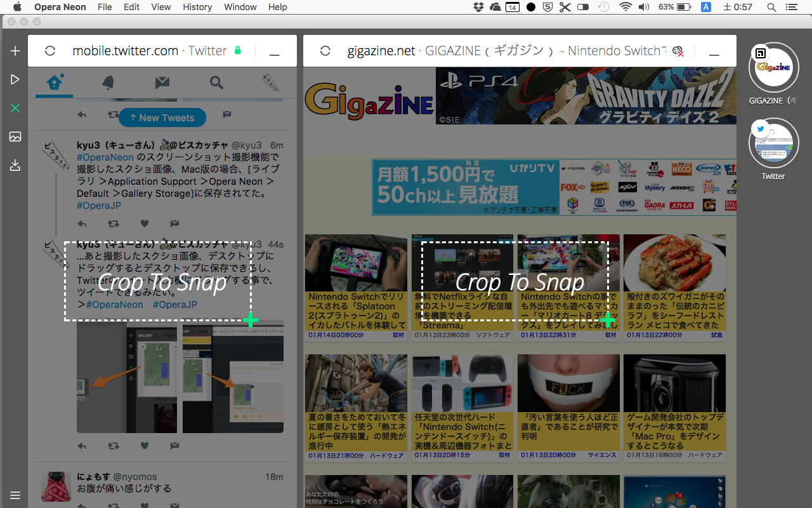The image size is (812, 508).
Task: Click #OperaNeon hashtag at start of 6m tweet
Action: 105,157
